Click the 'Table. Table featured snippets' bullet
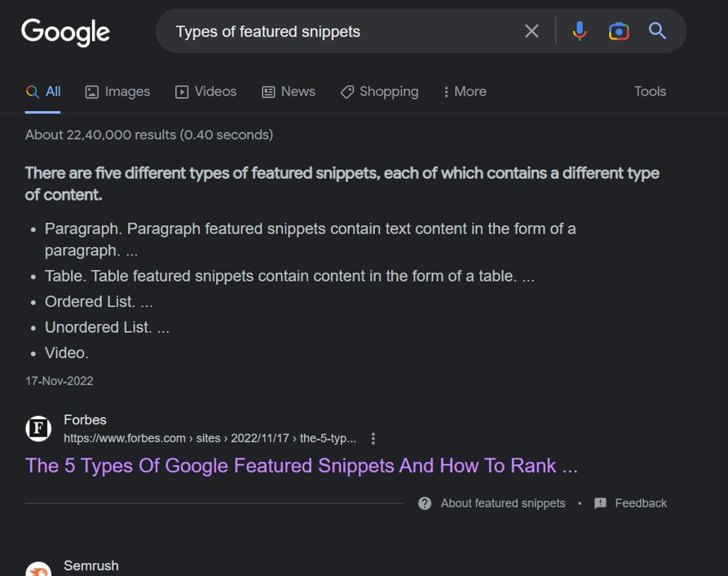Viewport: 728px width, 576px height. 289,277
